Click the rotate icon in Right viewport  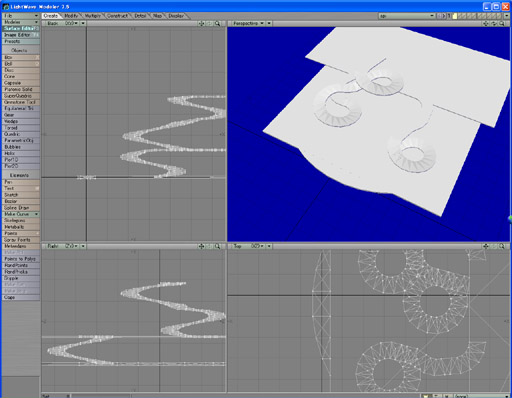[209, 246]
